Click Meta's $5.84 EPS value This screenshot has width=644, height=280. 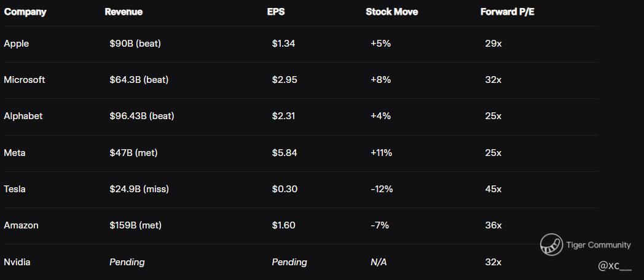point(285,152)
